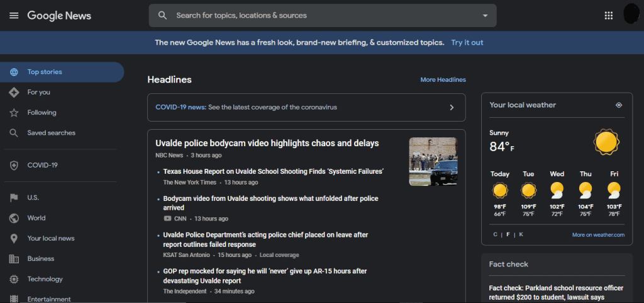
Task: Click the More on weather.com link
Action: coord(599,235)
